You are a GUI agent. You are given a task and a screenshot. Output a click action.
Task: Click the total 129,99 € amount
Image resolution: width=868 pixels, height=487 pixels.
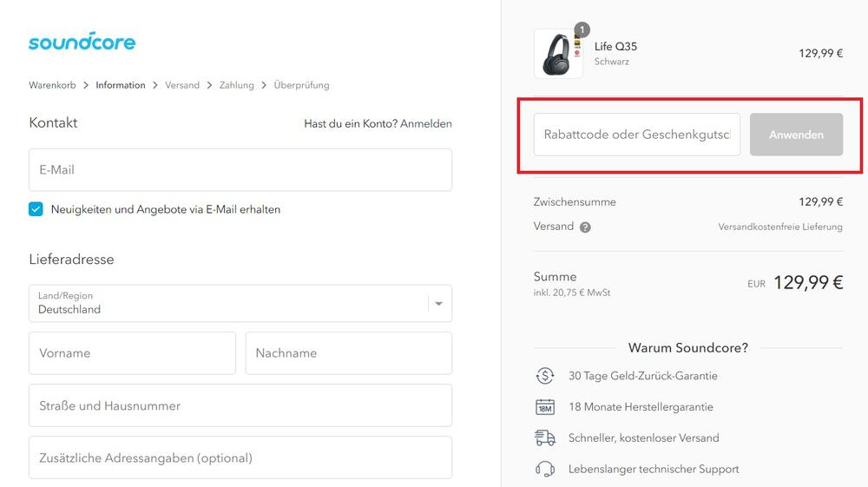[x=807, y=283]
